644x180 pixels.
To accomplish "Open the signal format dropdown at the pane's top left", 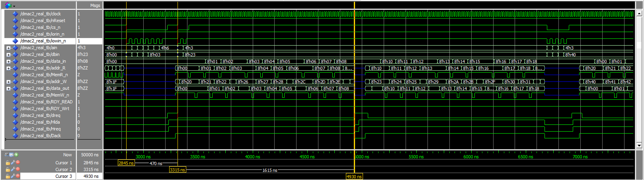I will (10, 5).
